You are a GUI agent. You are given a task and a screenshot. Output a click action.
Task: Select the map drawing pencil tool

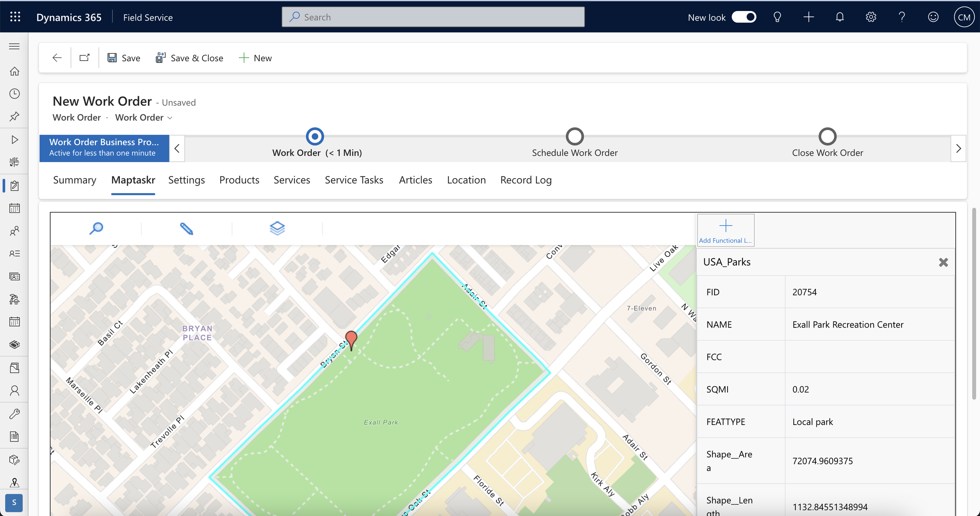click(186, 228)
